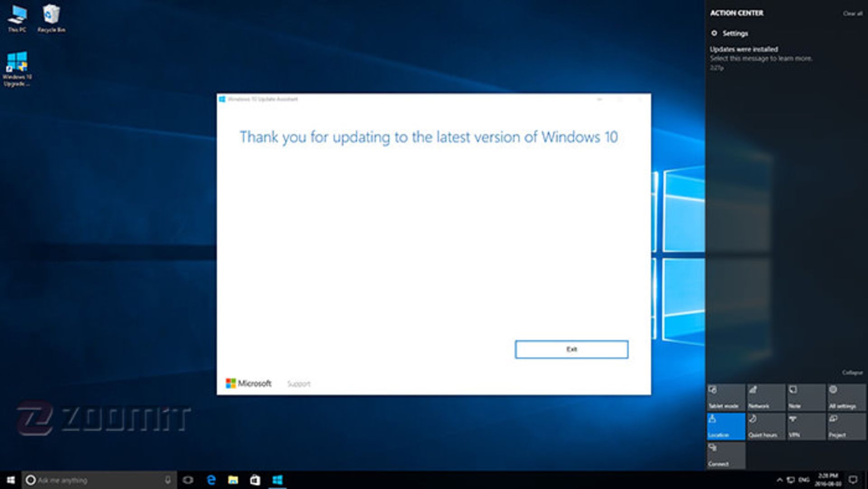This screenshot has height=489, width=868.
Task: Toggle Tablet mode quick action
Action: pos(726,398)
